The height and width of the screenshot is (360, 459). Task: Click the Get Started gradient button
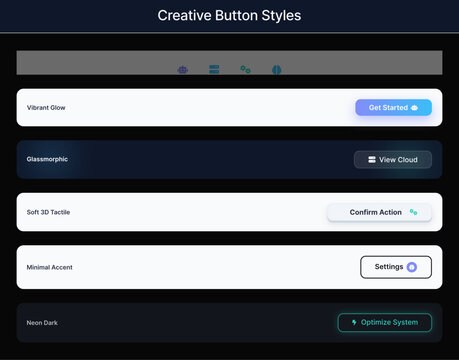tap(394, 108)
